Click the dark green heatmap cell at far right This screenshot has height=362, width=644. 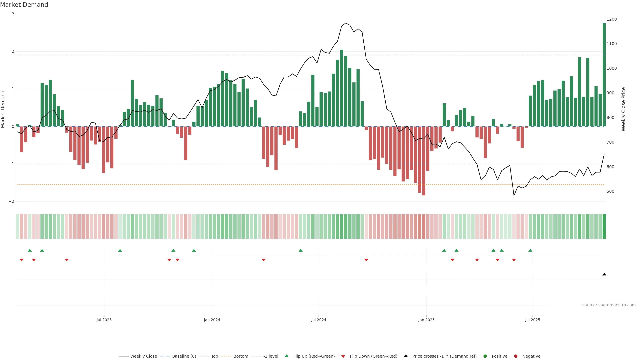[x=604, y=226]
